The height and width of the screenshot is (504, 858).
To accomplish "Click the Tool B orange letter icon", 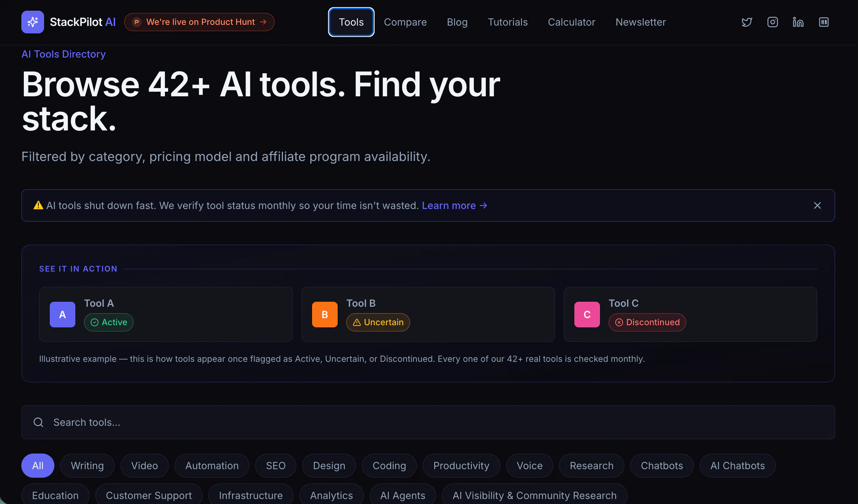I will (x=325, y=315).
